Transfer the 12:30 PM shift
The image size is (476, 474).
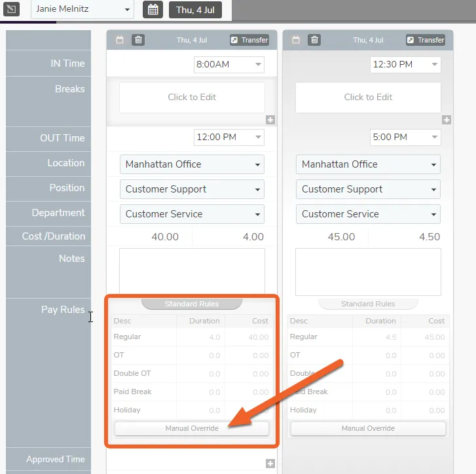[426, 40]
